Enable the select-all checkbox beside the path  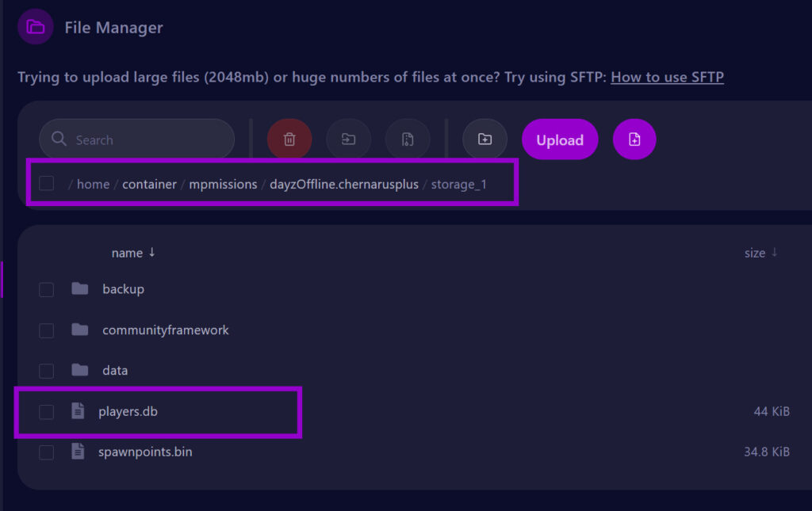(46, 183)
